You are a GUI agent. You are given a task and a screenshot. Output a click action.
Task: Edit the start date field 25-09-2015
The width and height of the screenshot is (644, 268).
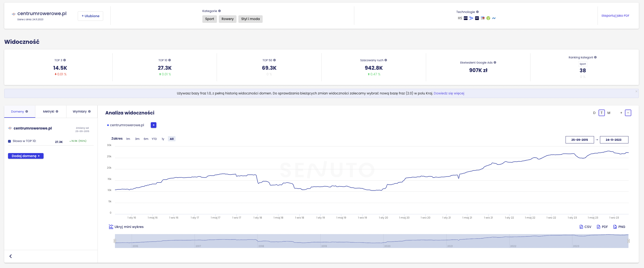click(x=579, y=140)
